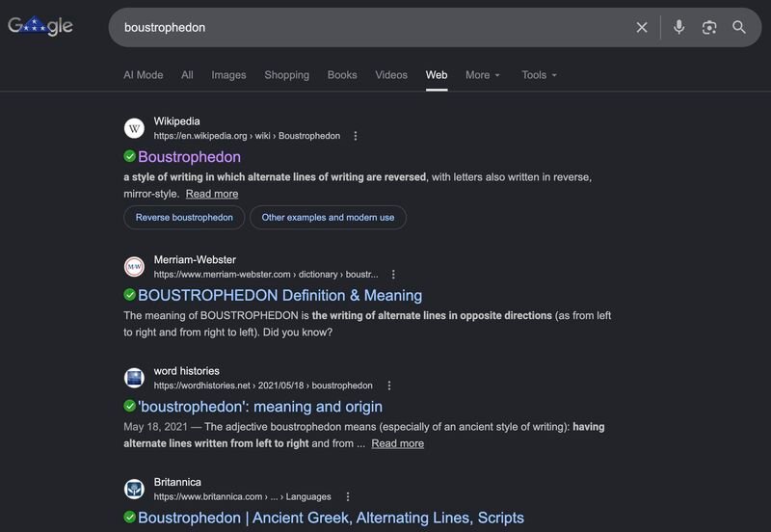Open the three-dot menu for Wikipedia result
The image size is (771, 532).
click(356, 136)
